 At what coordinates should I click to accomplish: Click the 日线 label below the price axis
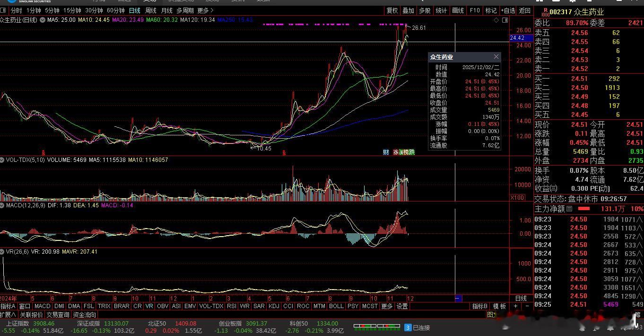click(521, 298)
